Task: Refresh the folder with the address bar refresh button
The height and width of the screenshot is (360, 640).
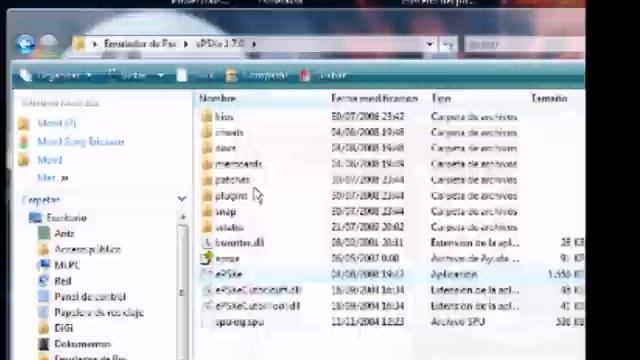Action: pos(448,44)
